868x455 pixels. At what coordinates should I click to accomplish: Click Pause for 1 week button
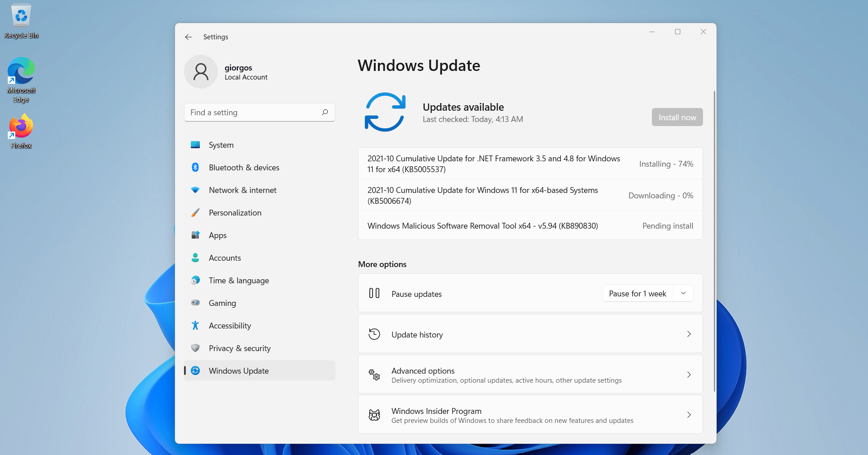click(x=637, y=294)
